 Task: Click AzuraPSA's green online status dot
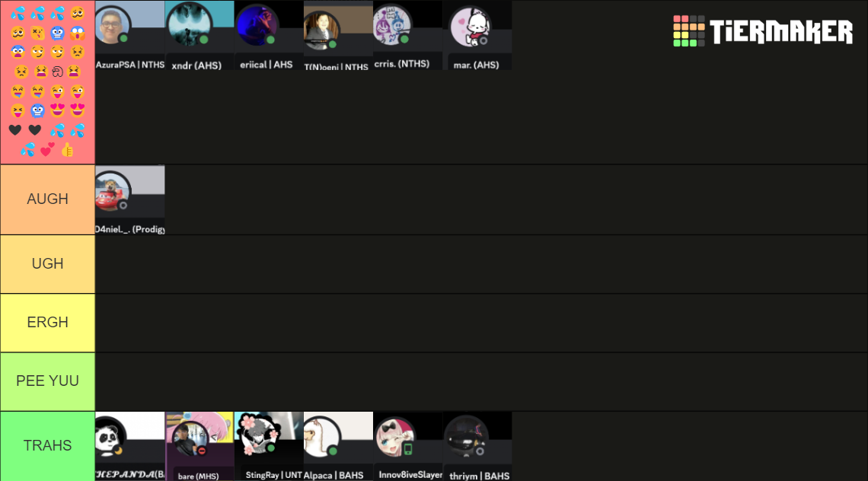point(124,39)
